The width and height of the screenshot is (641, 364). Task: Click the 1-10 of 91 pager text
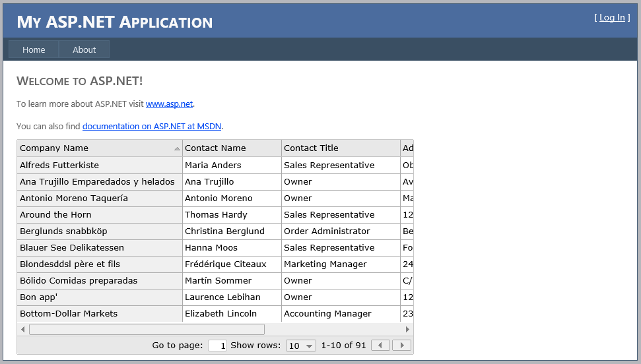click(343, 346)
